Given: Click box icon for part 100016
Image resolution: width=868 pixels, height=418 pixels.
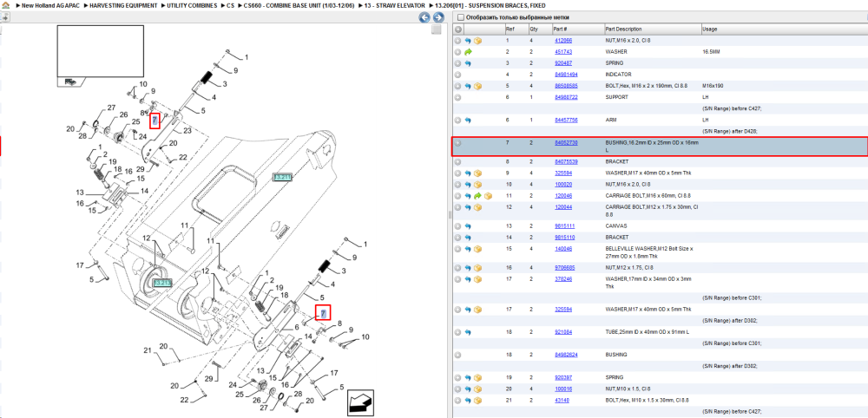Looking at the screenshot, I should pos(477,389).
